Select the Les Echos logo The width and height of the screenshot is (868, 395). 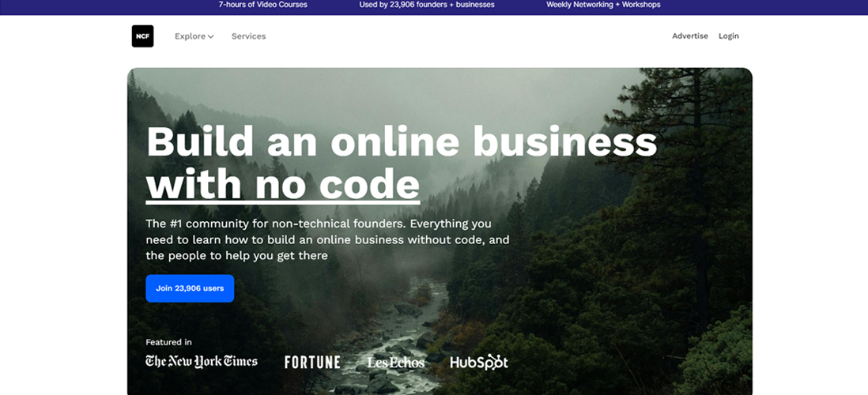click(x=396, y=363)
